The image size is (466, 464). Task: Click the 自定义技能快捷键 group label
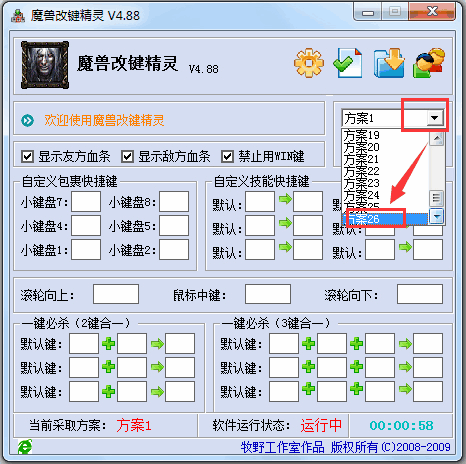click(x=261, y=182)
